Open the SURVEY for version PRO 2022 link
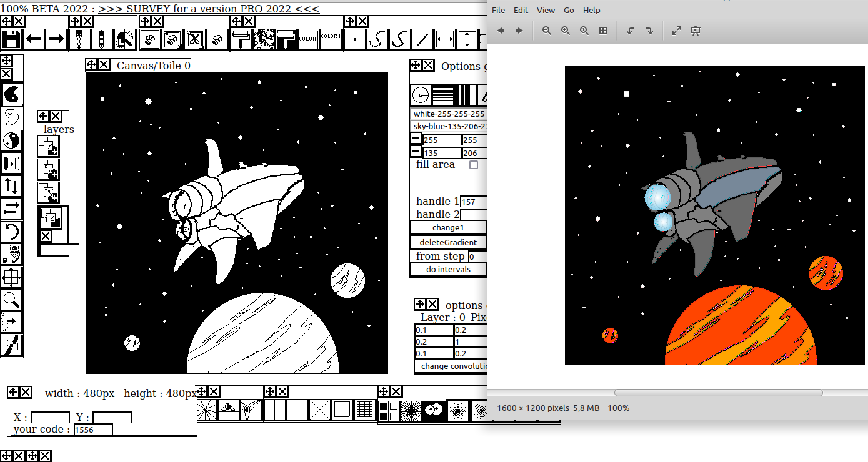This screenshot has width=868, height=462. point(209,9)
